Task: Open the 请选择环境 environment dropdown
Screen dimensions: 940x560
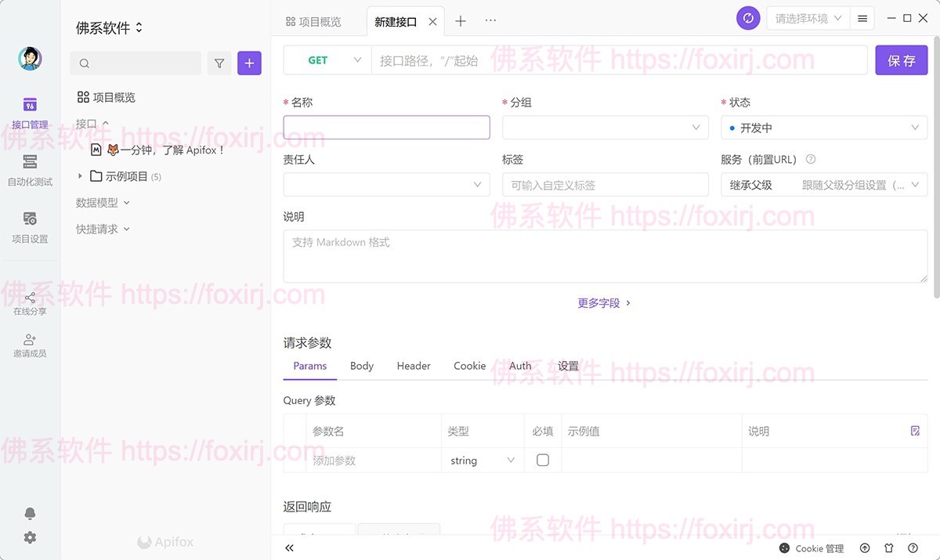Action: pos(808,18)
